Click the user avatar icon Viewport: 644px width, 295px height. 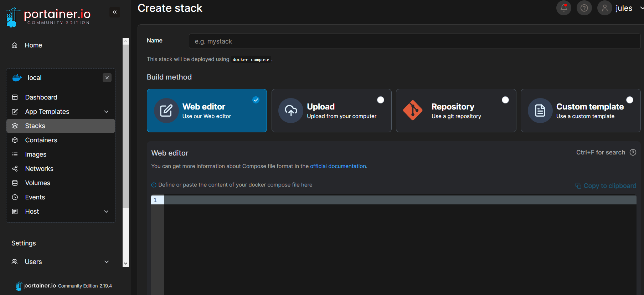[x=604, y=8]
